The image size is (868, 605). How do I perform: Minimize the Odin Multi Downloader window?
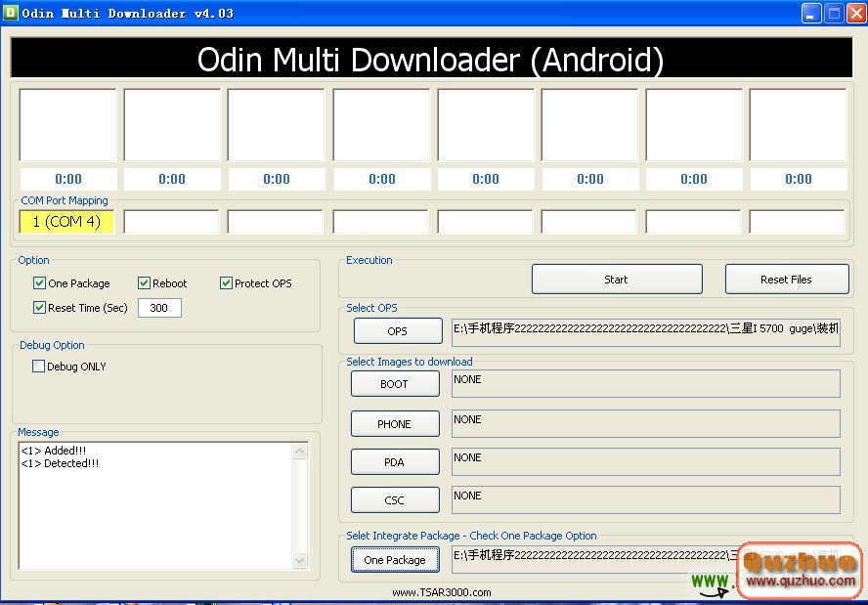(x=811, y=13)
